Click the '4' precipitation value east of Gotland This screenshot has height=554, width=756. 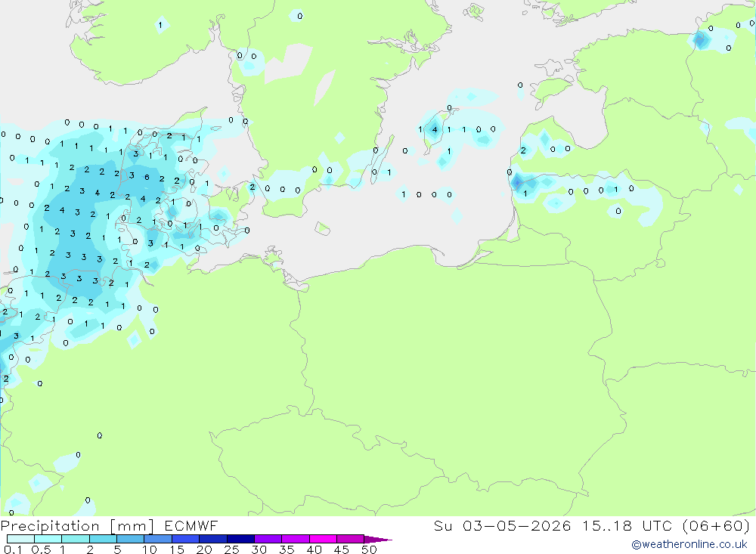(x=435, y=129)
